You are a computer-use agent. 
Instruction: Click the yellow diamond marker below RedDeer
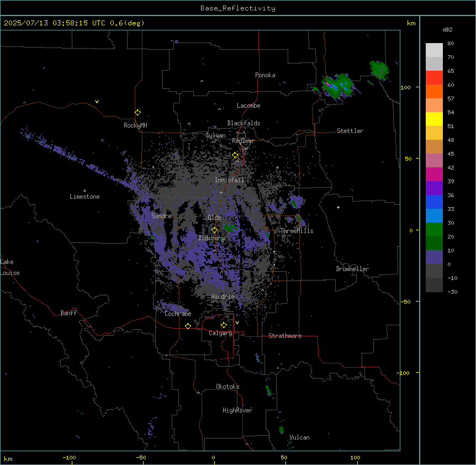[235, 155]
